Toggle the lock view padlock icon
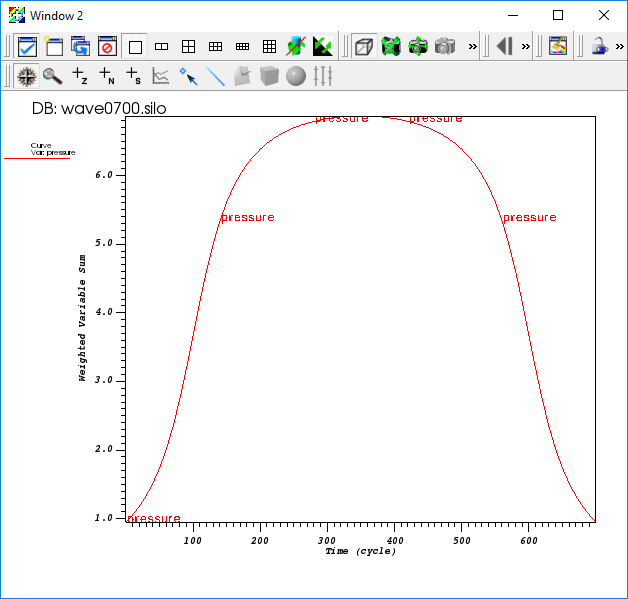This screenshot has height=599, width=628. coord(600,46)
